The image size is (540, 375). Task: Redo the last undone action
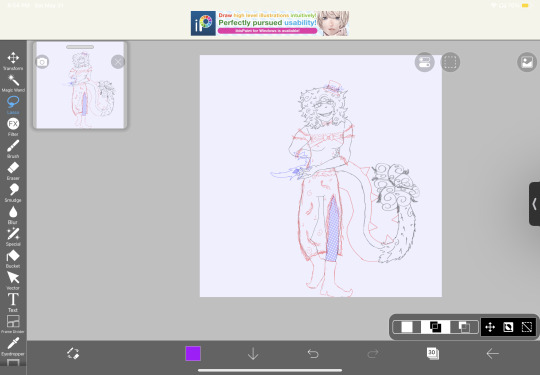point(373,354)
